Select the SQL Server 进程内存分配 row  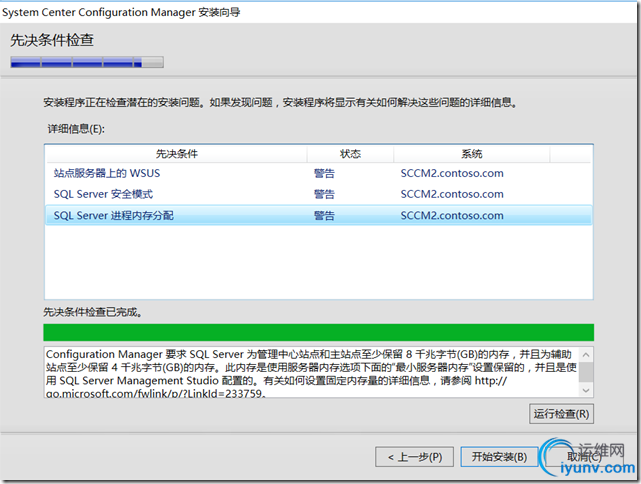click(319, 215)
